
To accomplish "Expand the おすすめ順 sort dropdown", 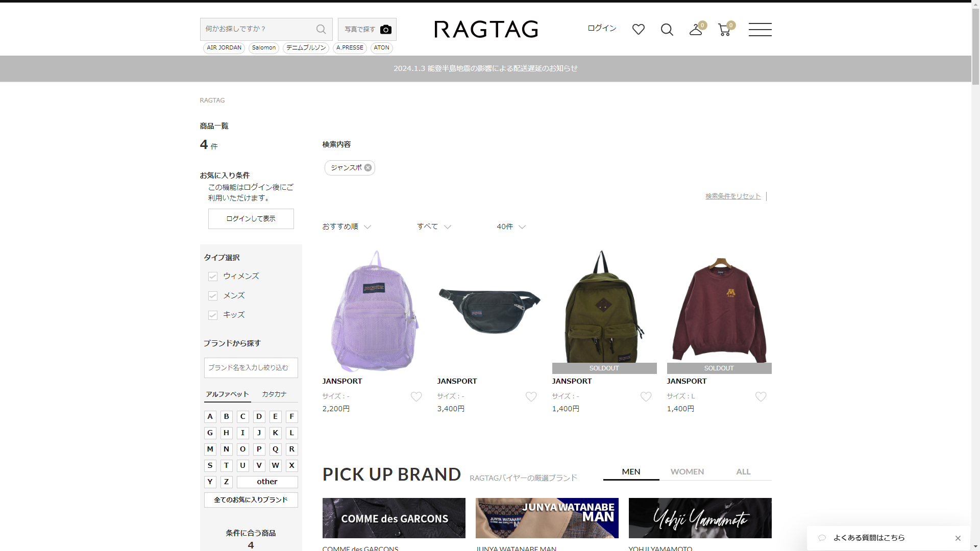I will click(x=346, y=227).
